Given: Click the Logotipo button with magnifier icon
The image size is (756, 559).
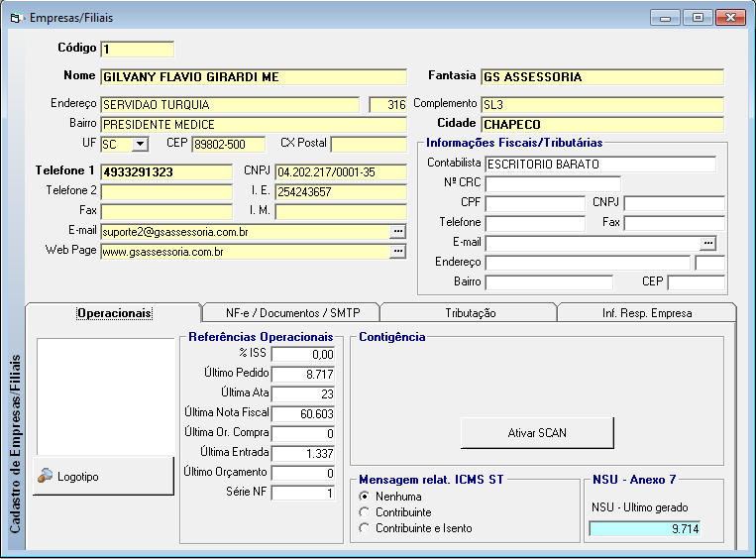Looking at the screenshot, I should [x=104, y=476].
